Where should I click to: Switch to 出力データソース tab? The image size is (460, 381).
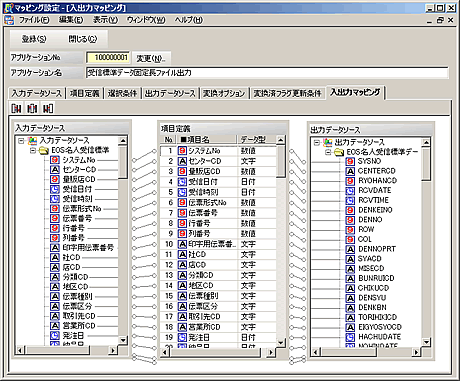pyautogui.click(x=170, y=94)
